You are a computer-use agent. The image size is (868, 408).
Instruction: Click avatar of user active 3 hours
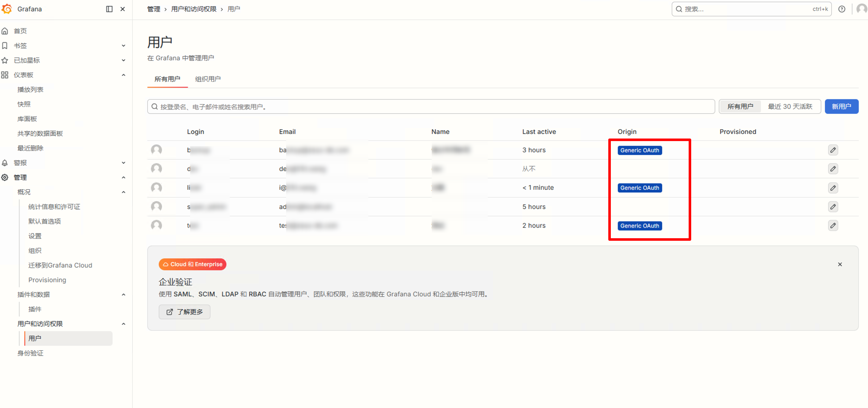(156, 150)
